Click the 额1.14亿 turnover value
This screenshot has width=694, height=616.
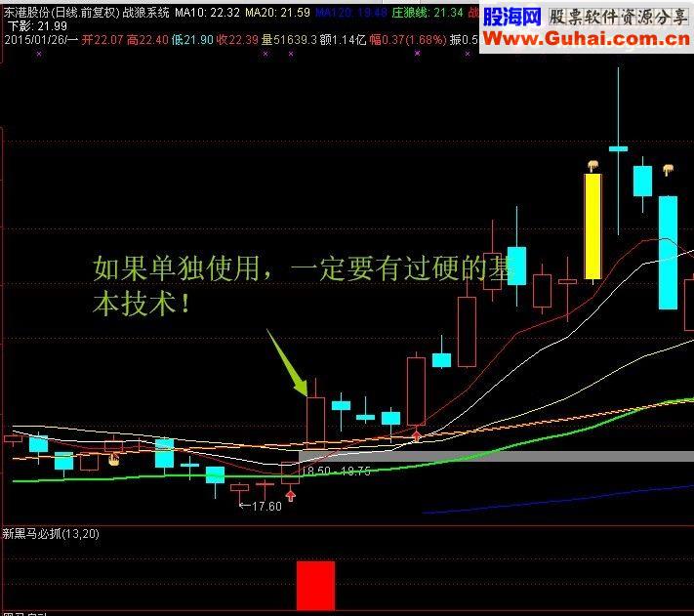343,40
